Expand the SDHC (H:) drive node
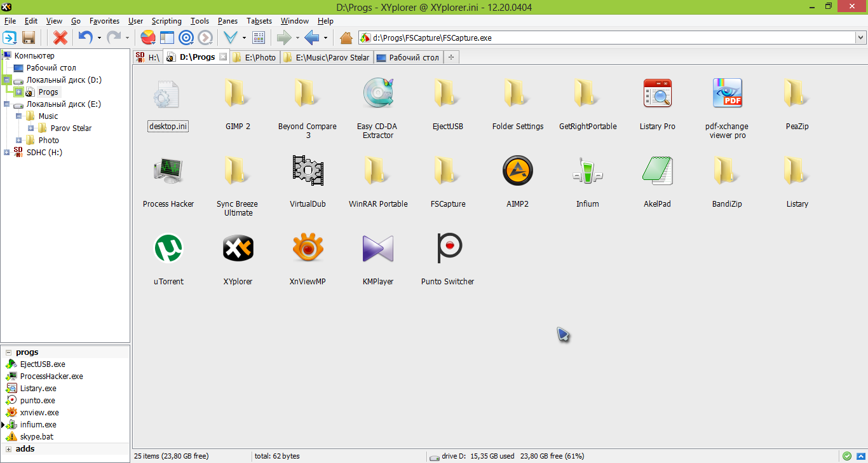The height and width of the screenshot is (463, 868). (x=7, y=152)
